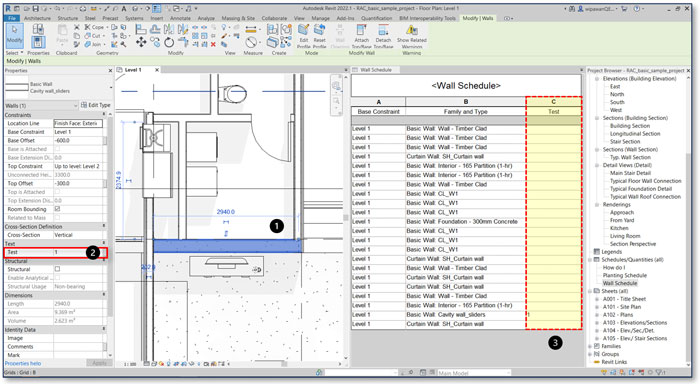Toggle the Structural checkbox
The image size is (700, 384).
tap(57, 269)
